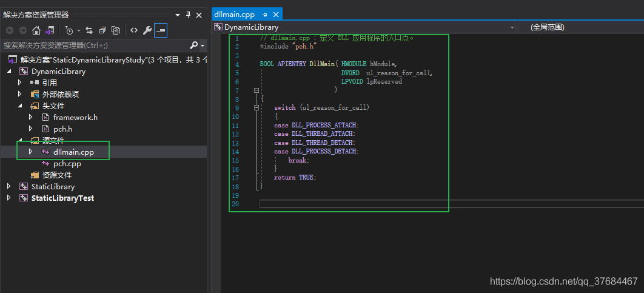The width and height of the screenshot is (644, 293).
Task: Collapse the switch block at line 9
Action: (257, 107)
